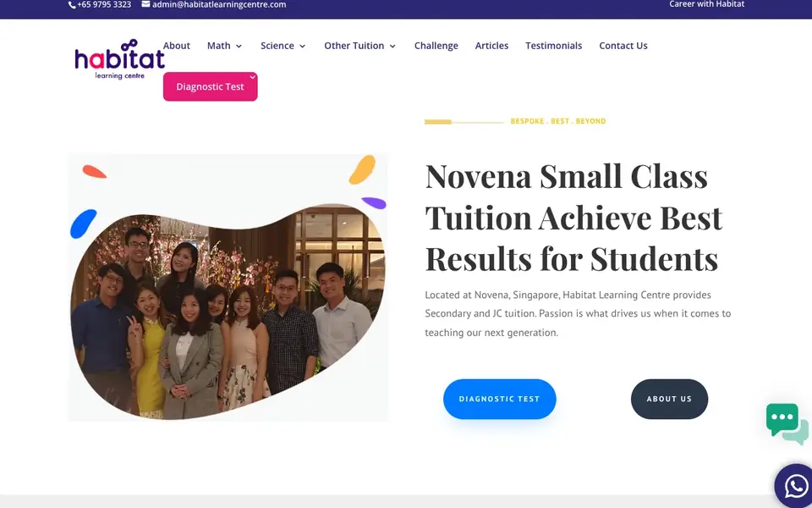Open the Challenge page

point(436,46)
